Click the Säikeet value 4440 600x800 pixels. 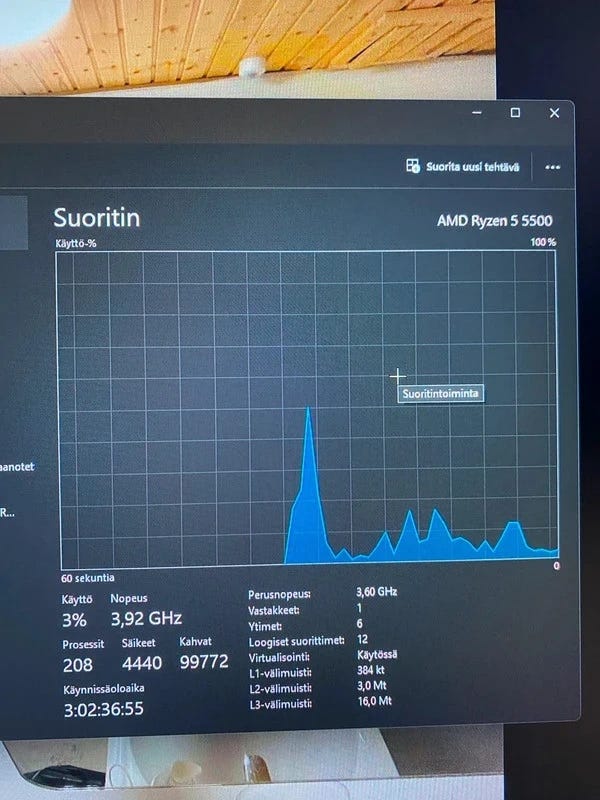[142, 663]
